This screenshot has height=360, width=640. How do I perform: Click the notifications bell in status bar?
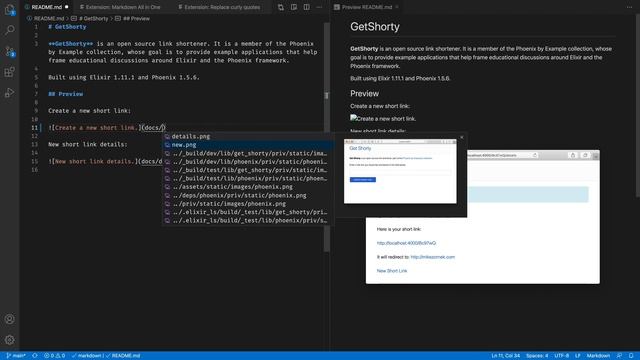click(631, 356)
